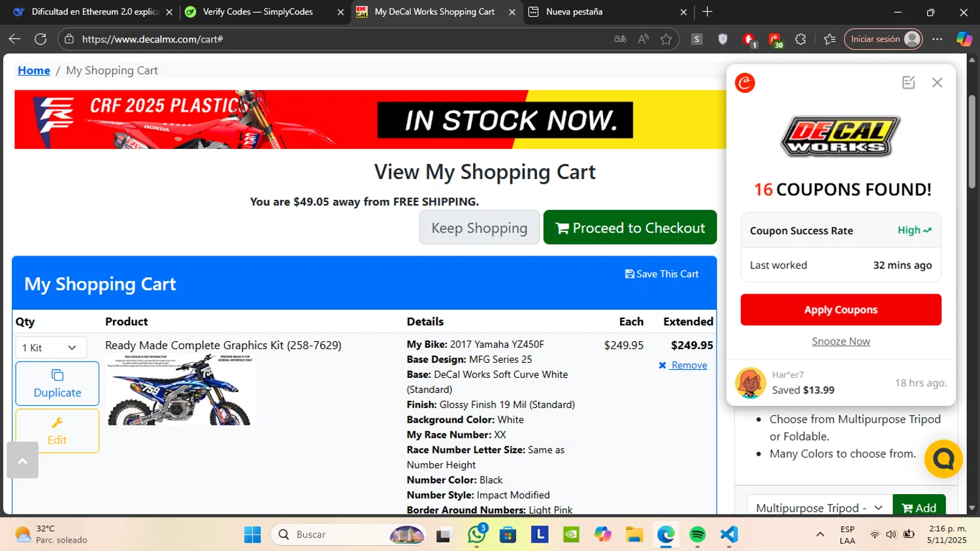Click the ESP LAA language indicator
This screenshot has width=980, height=551.
[x=847, y=535]
